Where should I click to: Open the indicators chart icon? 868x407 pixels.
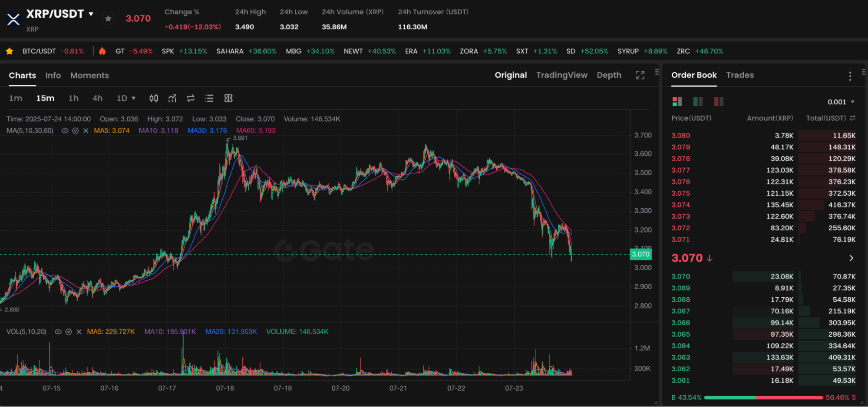click(x=172, y=98)
